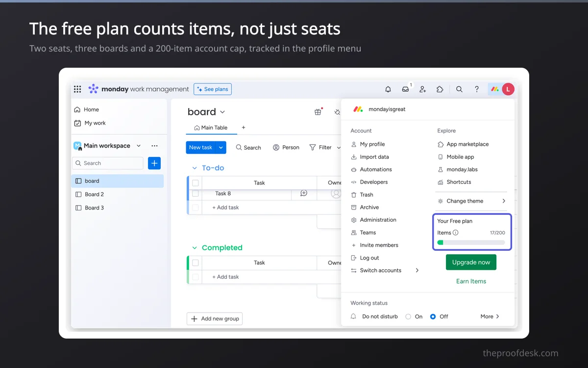The width and height of the screenshot is (588, 368).
Task: Click Person filter in the board toolbar
Action: point(286,147)
